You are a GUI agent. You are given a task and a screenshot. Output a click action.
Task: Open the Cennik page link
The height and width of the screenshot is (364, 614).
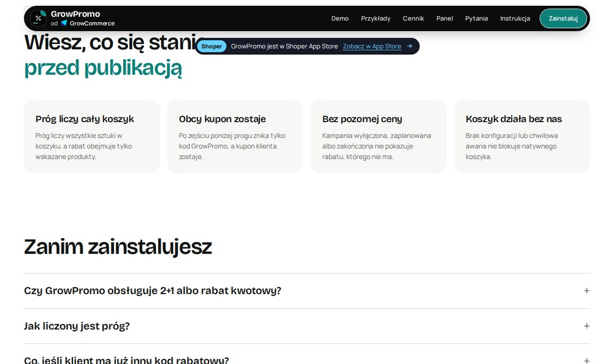coord(413,19)
